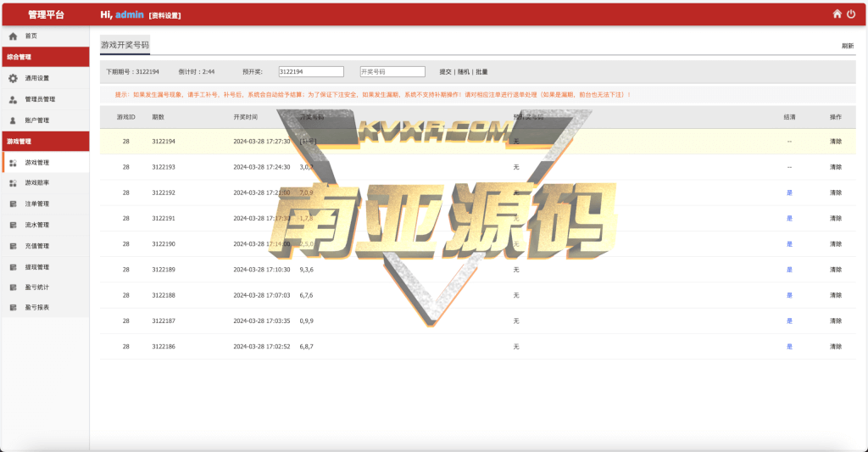Viewport: 868px width, 452px height.
Task: Click period number 3122193 in the table
Action: click(164, 167)
